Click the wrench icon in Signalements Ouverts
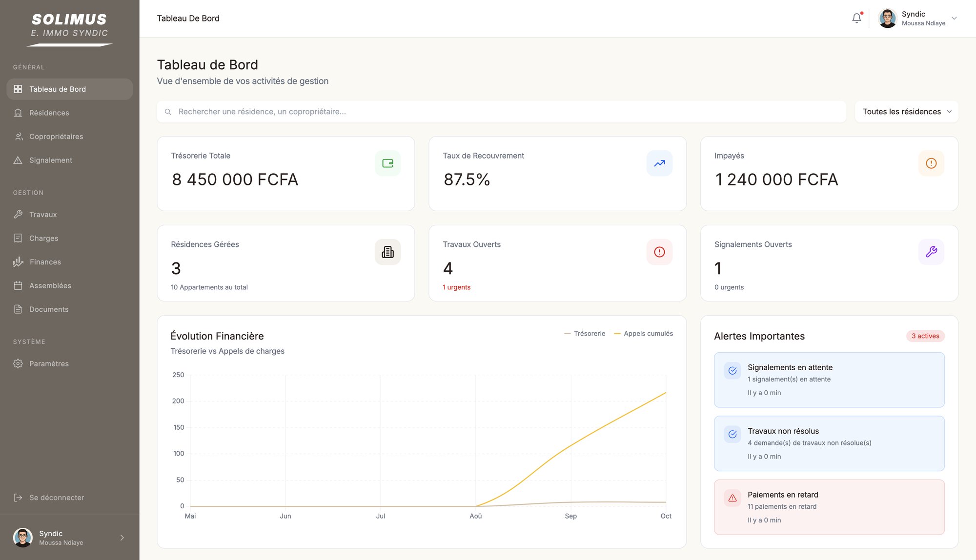Viewport: 976px width, 560px height. (x=931, y=252)
